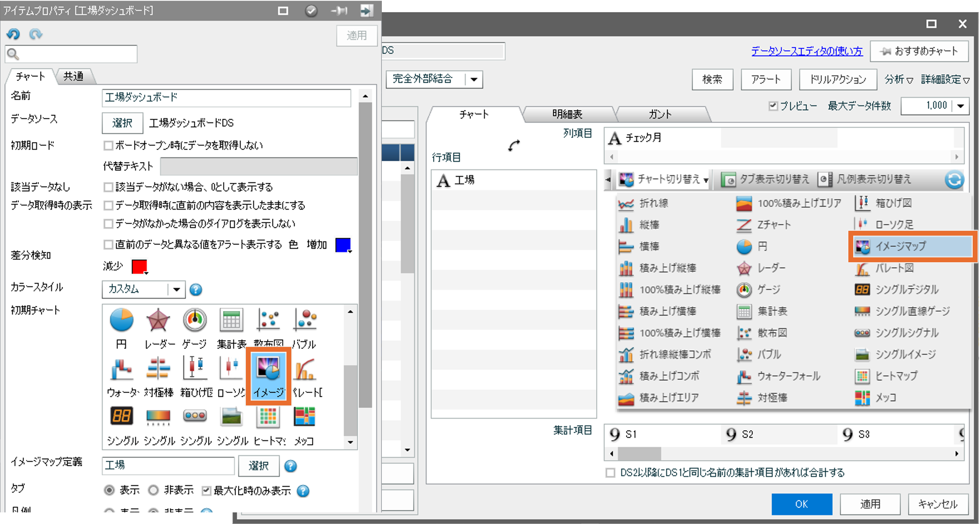Image resolution: width=980 pixels, height=524 pixels.
Task: Click the OK button
Action: (x=801, y=504)
